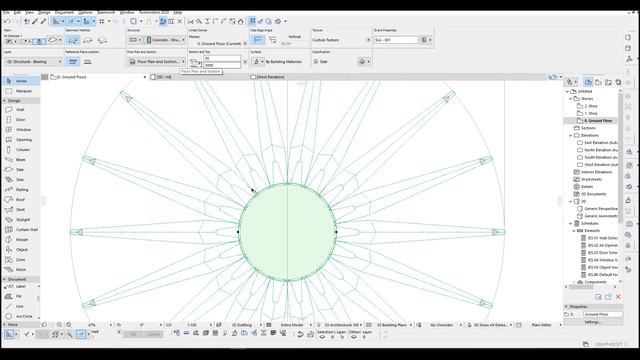
Task: Select the Beam tool
Action: click(x=20, y=160)
